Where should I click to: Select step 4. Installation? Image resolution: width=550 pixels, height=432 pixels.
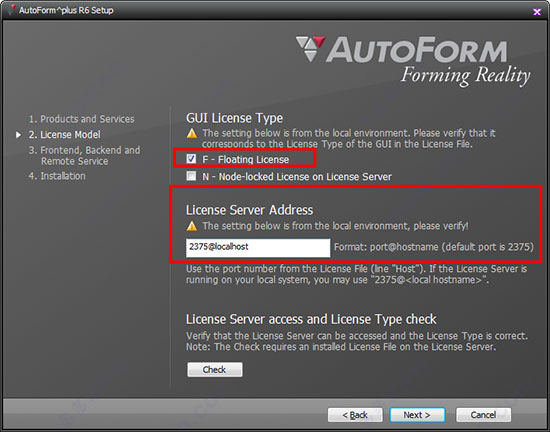57,176
